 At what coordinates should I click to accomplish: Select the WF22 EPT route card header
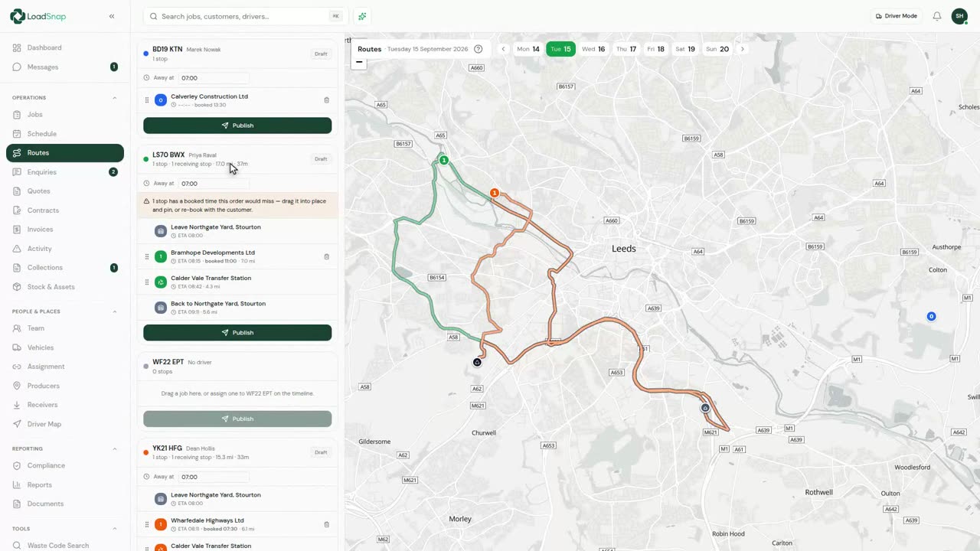237,367
